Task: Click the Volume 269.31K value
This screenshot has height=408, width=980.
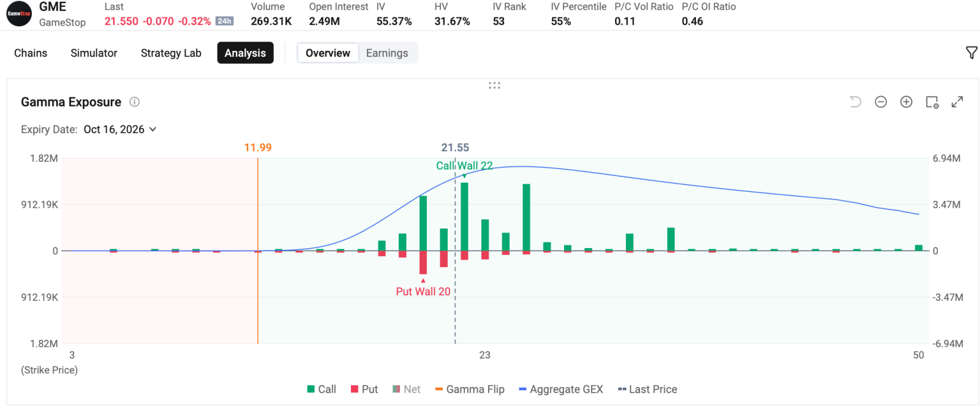Action: pyautogui.click(x=271, y=21)
